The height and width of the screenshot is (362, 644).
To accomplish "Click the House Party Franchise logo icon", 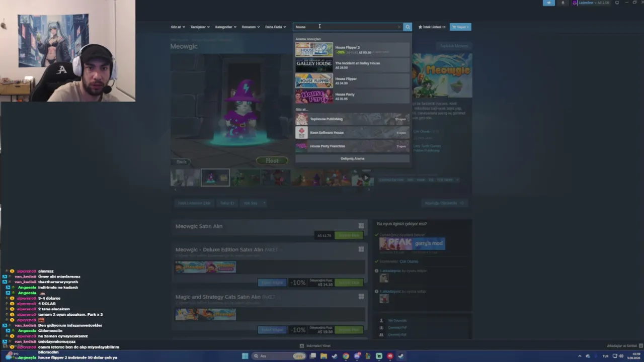I will coord(301,146).
